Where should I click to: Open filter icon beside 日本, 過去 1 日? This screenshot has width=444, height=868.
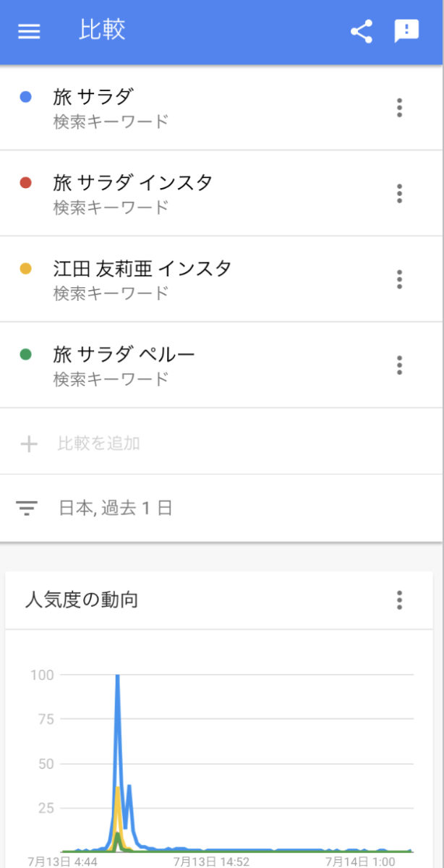[27, 509]
